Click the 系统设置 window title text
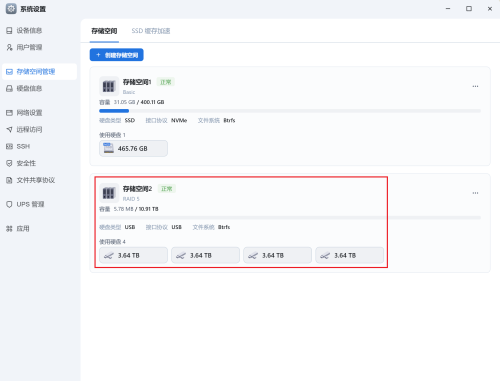The image size is (500, 381). click(x=33, y=9)
